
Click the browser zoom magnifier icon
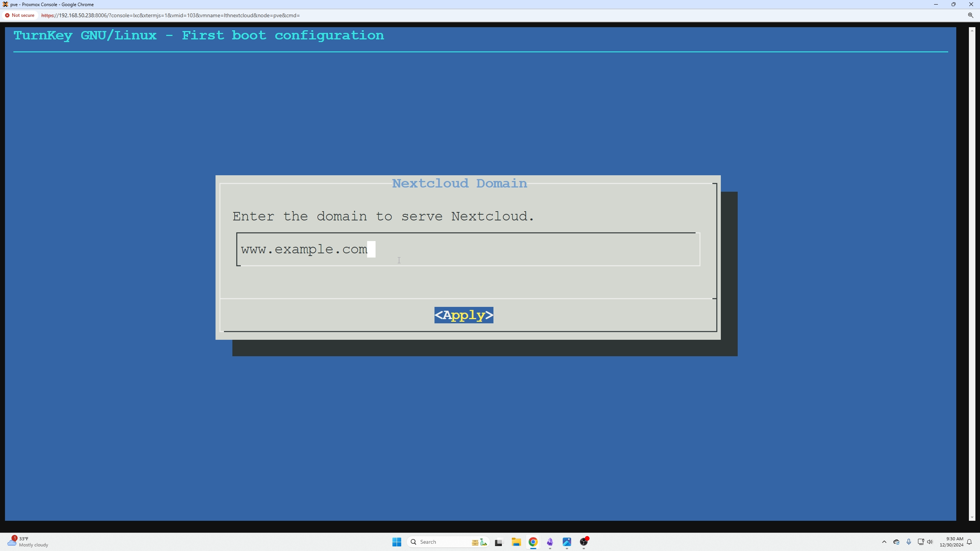[970, 15]
